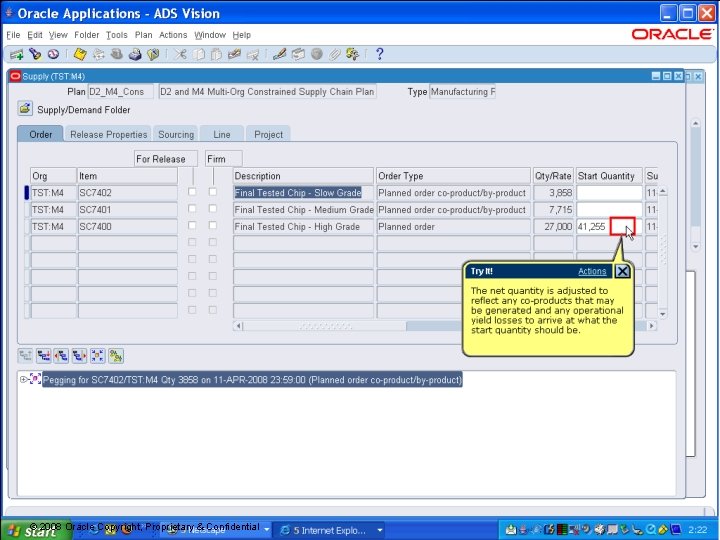This screenshot has width=720, height=540.
Task: Click the Copy toolbar icon
Action: coord(198,55)
